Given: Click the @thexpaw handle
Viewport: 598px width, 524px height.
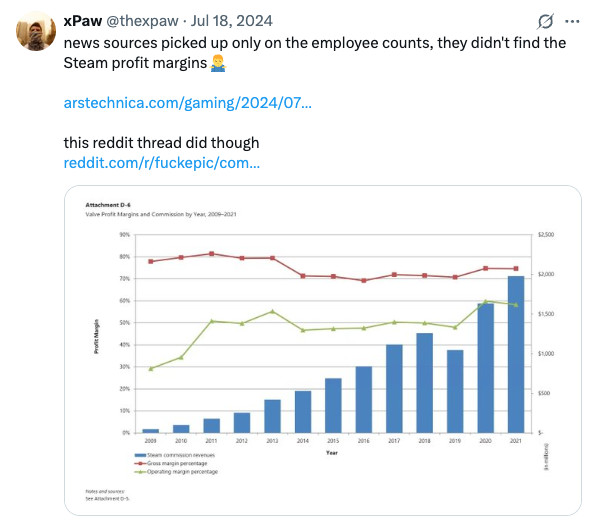Looking at the screenshot, I should click(x=142, y=21).
